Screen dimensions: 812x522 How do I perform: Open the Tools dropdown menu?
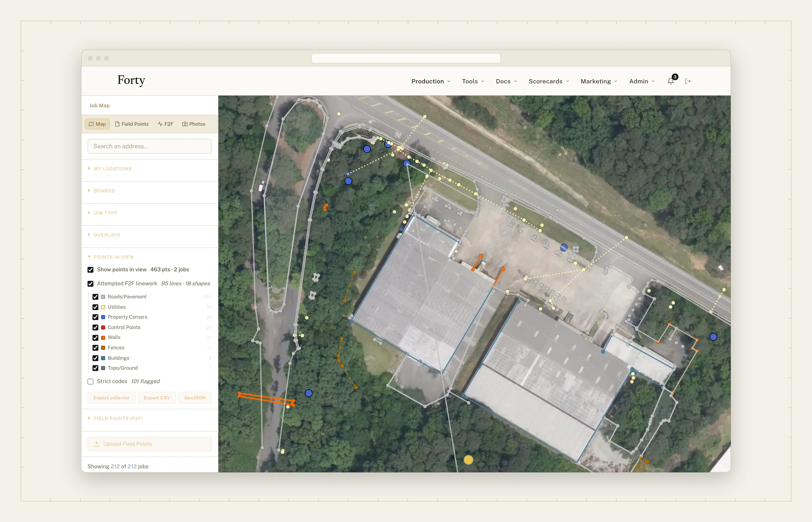(473, 81)
